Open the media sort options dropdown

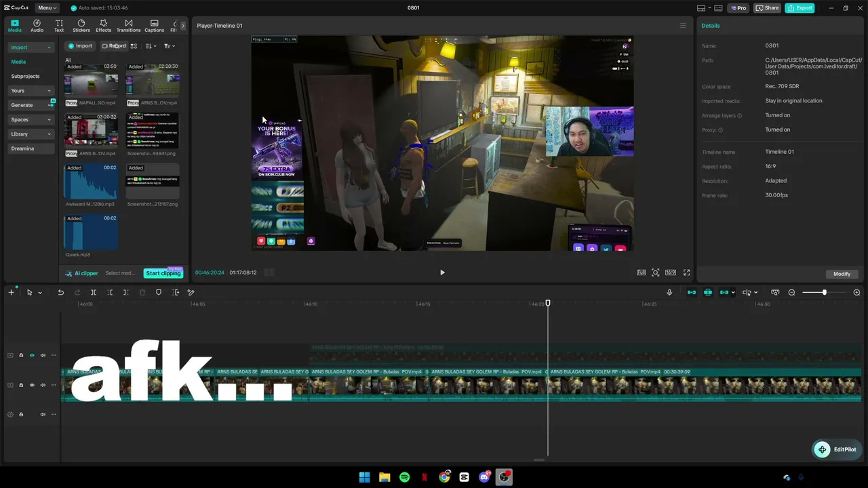click(151, 46)
